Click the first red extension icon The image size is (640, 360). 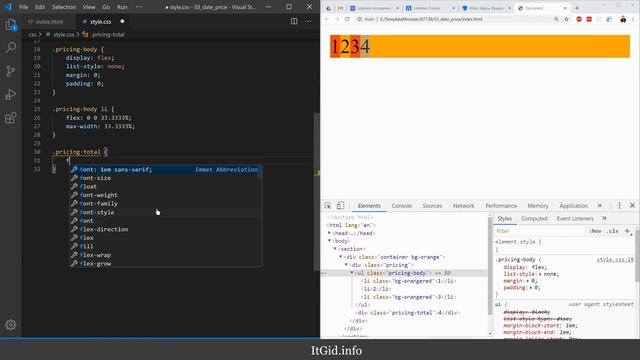pos(579,19)
